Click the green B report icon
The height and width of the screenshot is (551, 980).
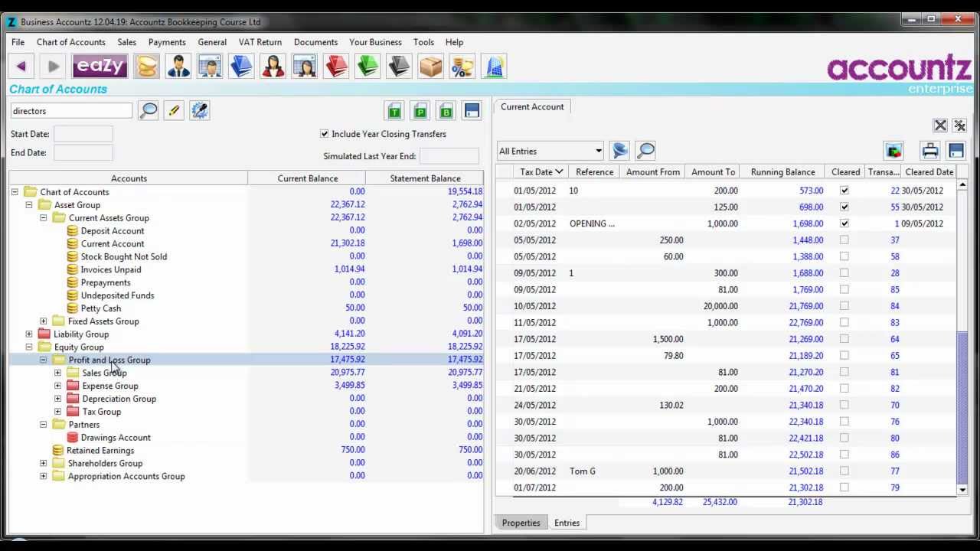click(x=446, y=111)
